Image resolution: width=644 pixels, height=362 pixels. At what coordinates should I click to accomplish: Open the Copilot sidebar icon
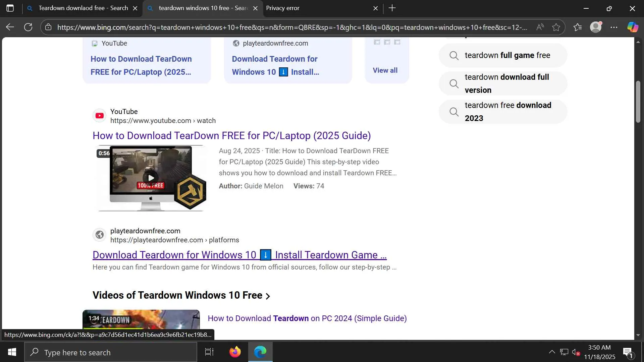tap(633, 27)
